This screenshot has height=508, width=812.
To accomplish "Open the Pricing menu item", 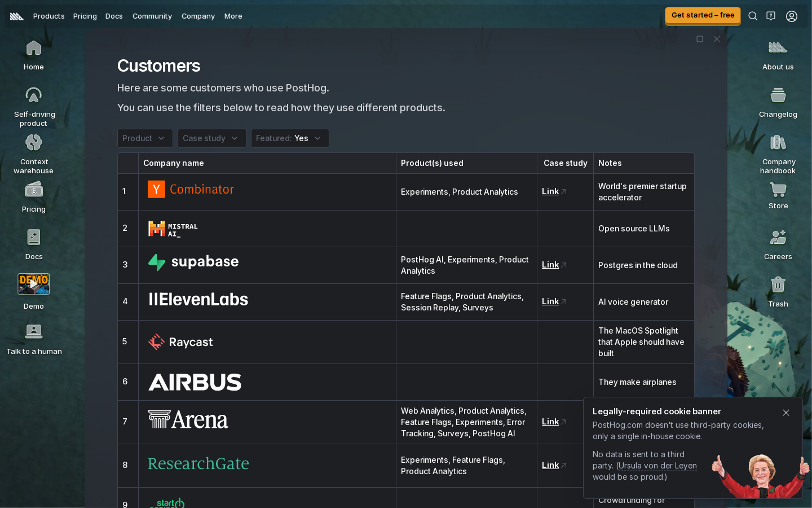I will (85, 16).
